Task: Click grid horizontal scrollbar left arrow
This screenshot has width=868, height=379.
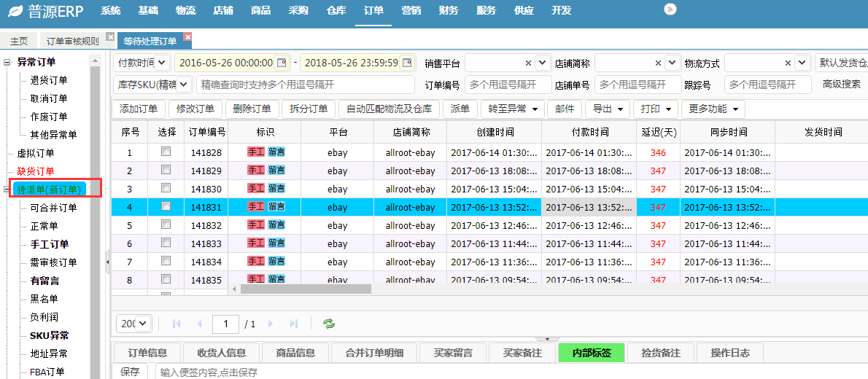Action: (x=234, y=289)
